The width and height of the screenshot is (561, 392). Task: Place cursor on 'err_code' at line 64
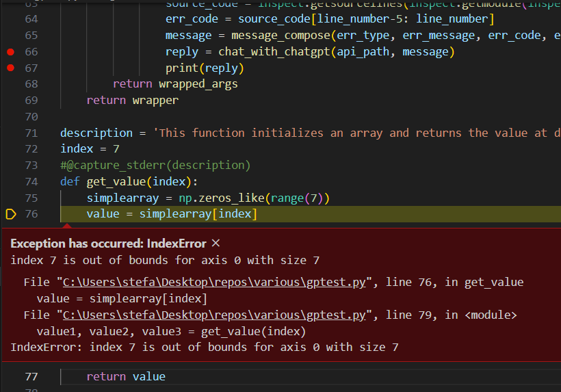coord(192,19)
